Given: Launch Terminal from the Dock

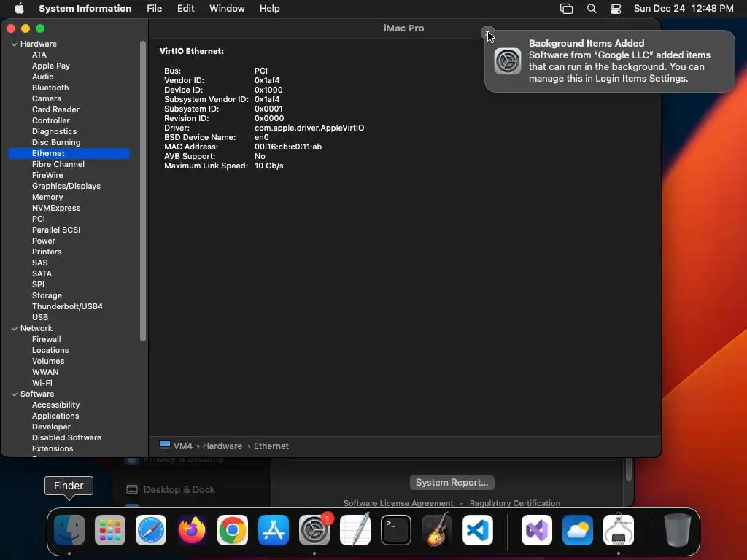Looking at the screenshot, I should tap(396, 530).
